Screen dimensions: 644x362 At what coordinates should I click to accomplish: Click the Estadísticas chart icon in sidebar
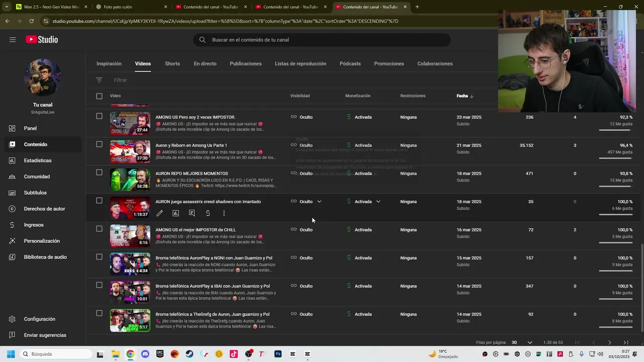(x=12, y=160)
